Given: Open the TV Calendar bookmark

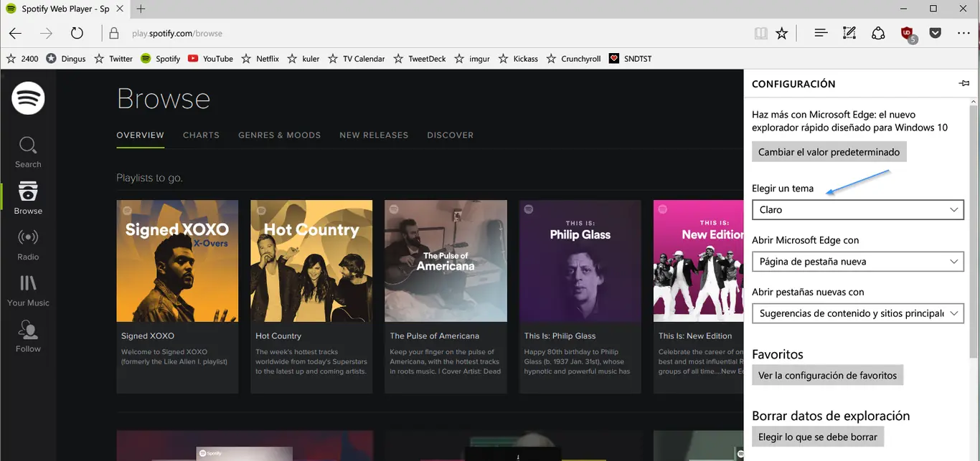Looking at the screenshot, I should coord(357,59).
